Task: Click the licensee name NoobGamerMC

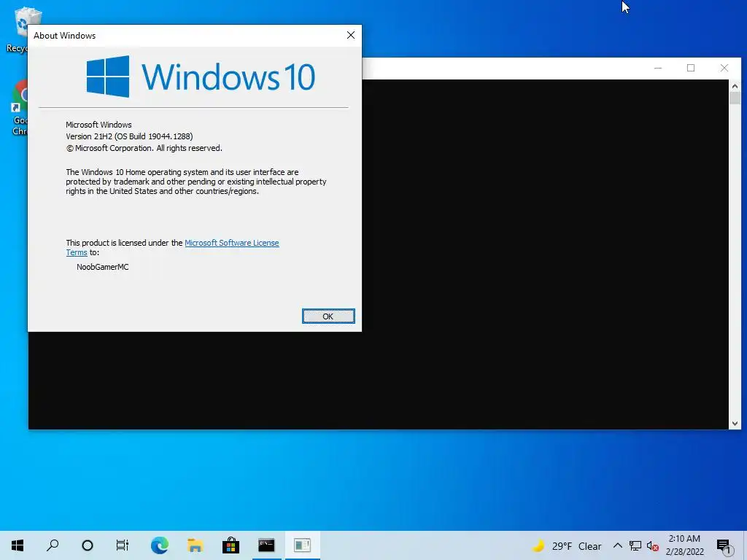Action: tap(102, 267)
